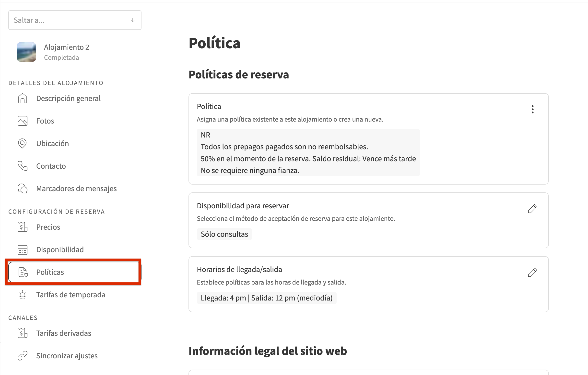Open the three-dot menu on Política card
Viewport: 588px width, 375px height.
click(532, 109)
